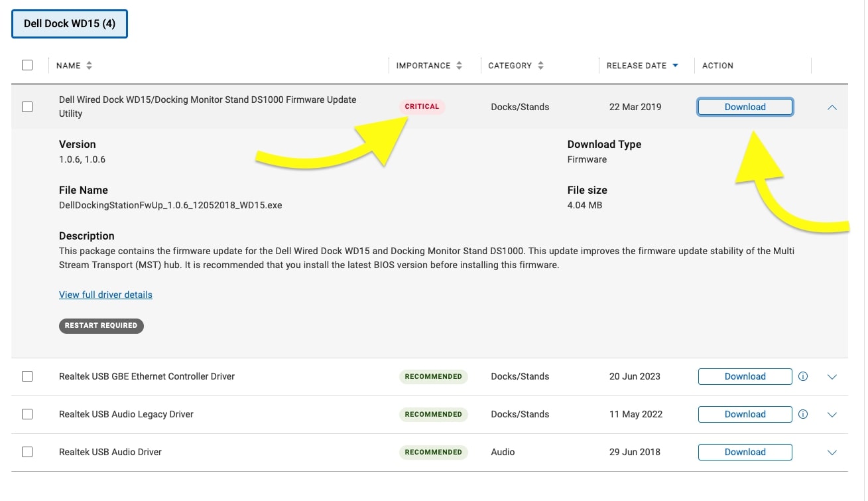Click release date 20 Jun 2023
This screenshot has height=501, width=868.
pyautogui.click(x=635, y=376)
